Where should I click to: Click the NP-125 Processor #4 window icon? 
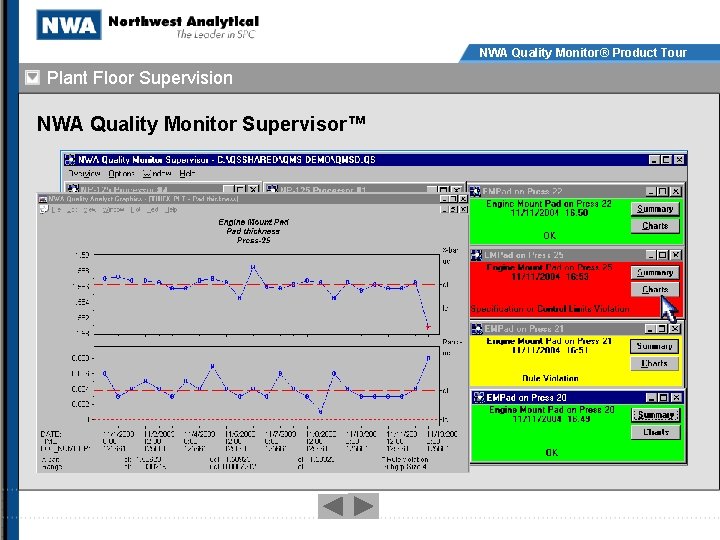pos(73,189)
